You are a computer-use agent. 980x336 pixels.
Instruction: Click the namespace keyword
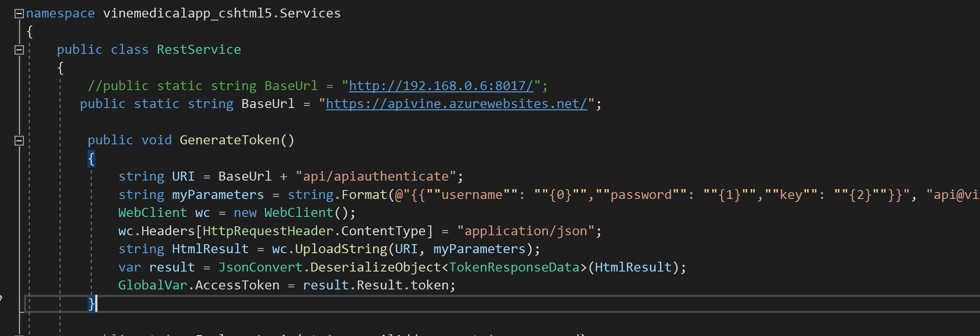pos(60,13)
